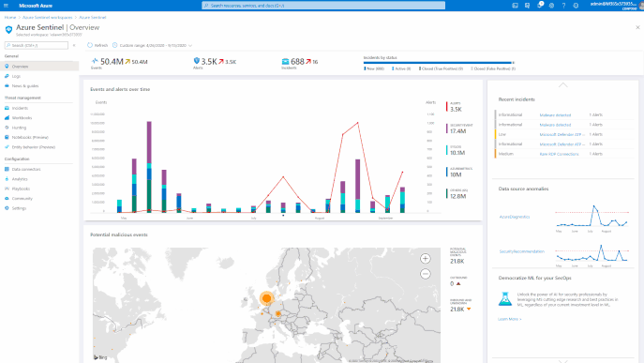The height and width of the screenshot is (363, 644).
Task: Click the Home breadcrumb link
Action: coord(10,17)
